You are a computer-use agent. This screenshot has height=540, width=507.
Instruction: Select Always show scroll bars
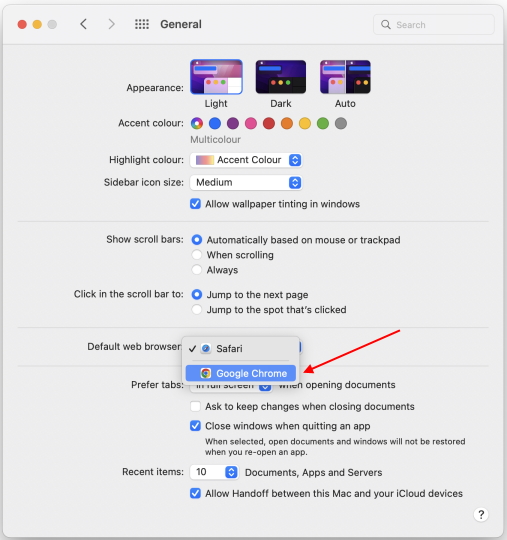point(197,270)
